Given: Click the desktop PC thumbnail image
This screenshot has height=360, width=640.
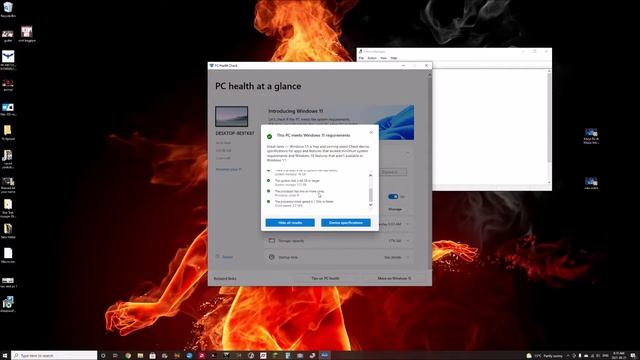Looking at the screenshot, I should [231, 116].
